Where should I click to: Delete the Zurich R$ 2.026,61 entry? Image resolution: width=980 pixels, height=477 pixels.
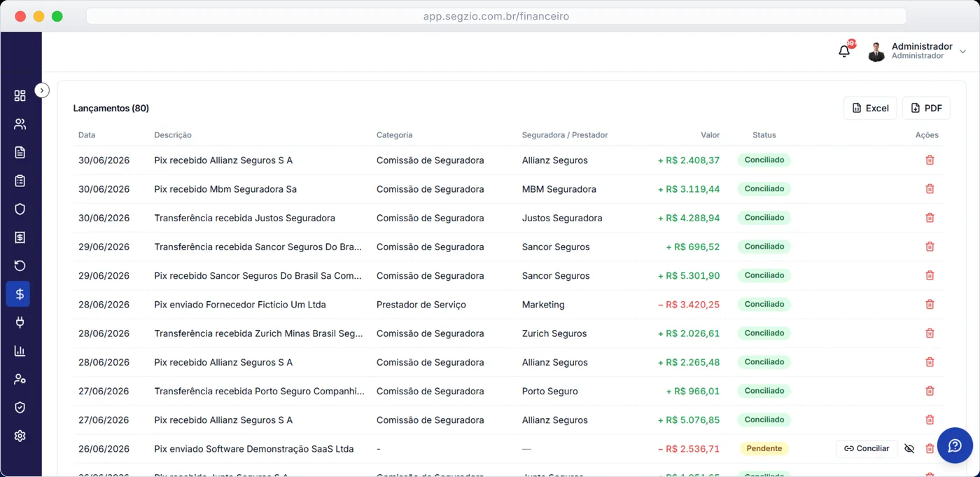(x=930, y=333)
